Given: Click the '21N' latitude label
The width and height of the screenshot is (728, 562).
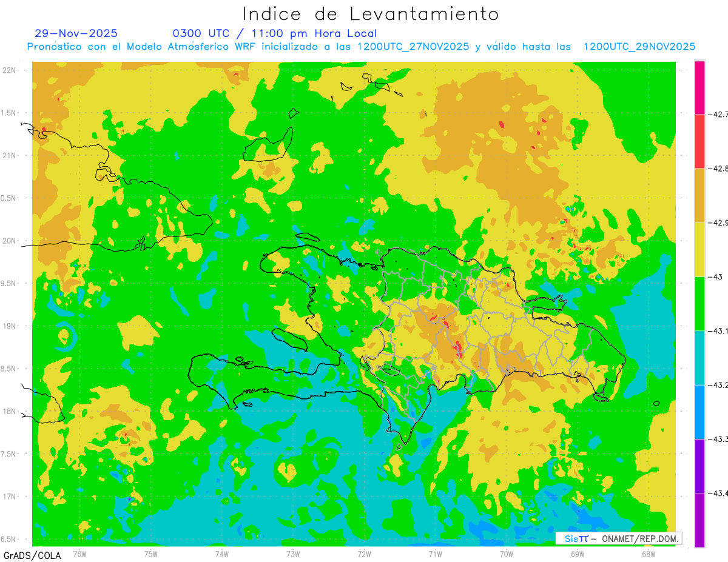Looking at the screenshot, I should 9,155.
